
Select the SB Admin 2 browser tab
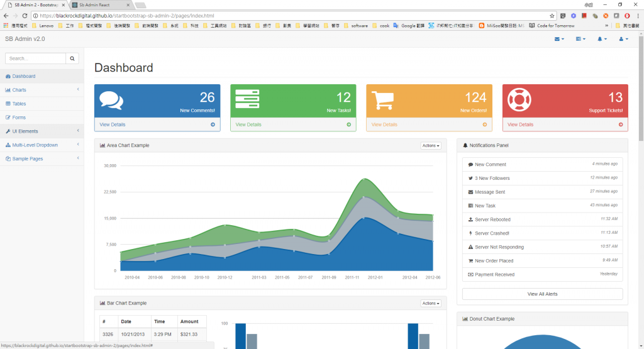pyautogui.click(x=36, y=5)
